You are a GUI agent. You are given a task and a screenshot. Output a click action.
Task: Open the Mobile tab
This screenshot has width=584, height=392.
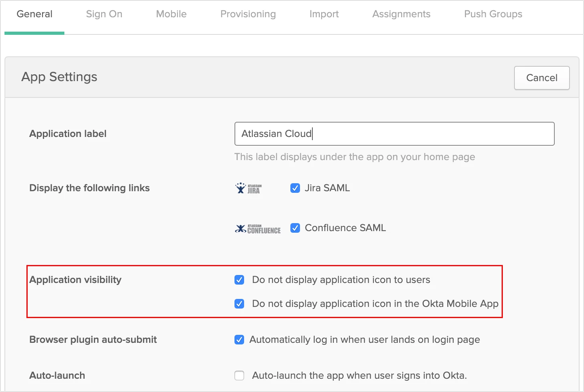click(171, 14)
